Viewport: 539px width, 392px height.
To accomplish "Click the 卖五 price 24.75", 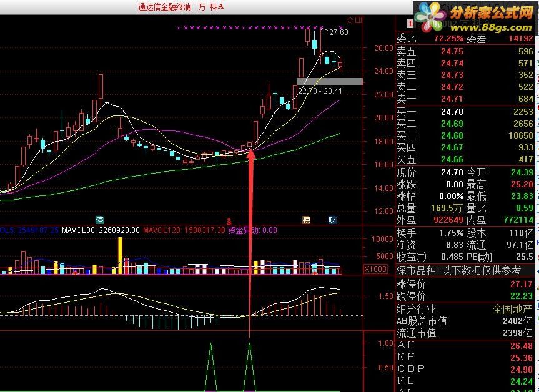I will [x=452, y=52].
